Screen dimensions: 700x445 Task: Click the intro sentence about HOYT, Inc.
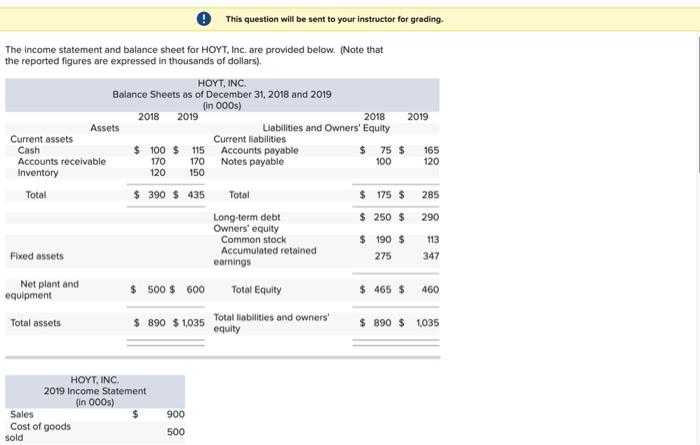coord(194,55)
